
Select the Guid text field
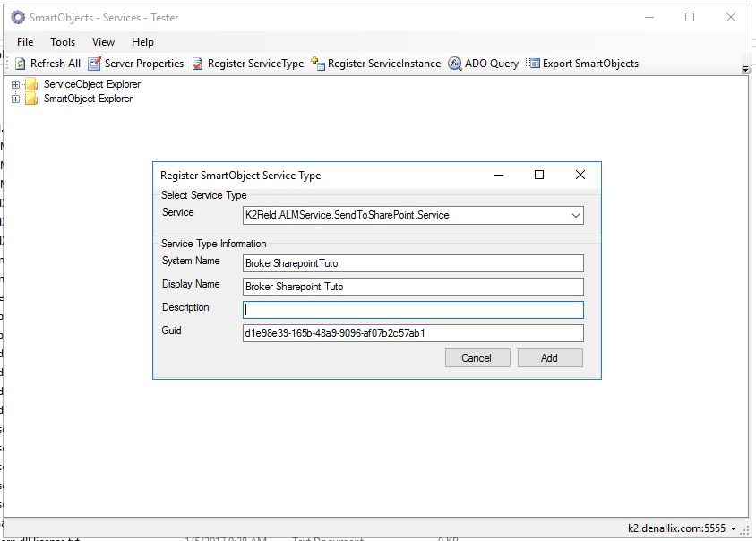(x=412, y=335)
